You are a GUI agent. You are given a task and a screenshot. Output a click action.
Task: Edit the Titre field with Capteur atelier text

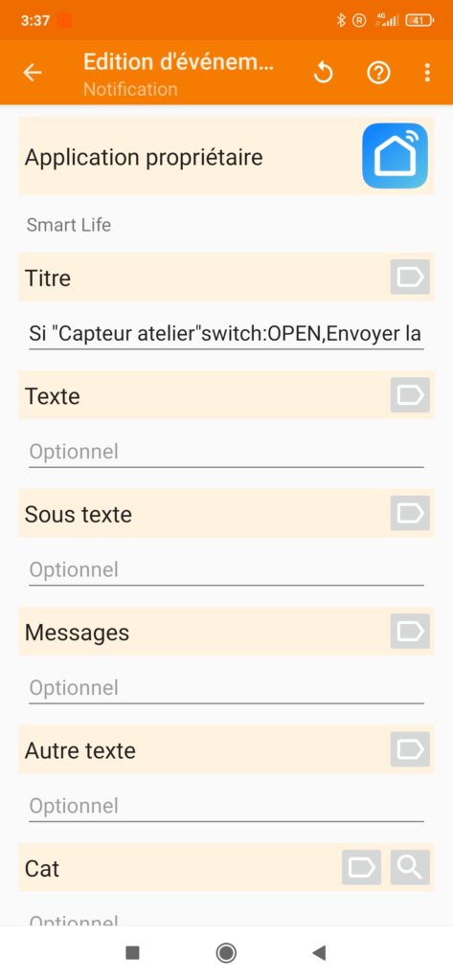click(226, 334)
